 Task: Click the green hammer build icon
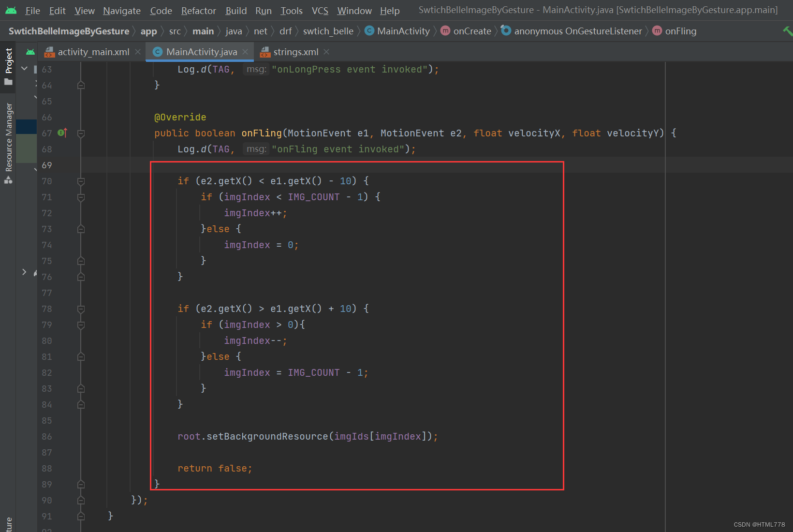click(x=787, y=31)
